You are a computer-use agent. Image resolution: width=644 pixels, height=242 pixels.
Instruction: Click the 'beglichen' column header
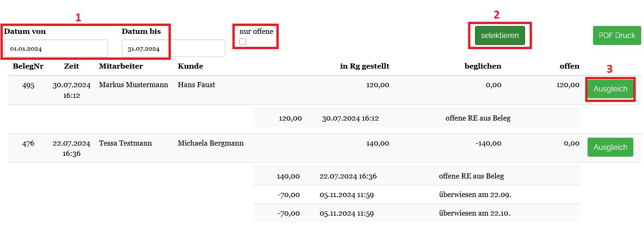point(482,66)
